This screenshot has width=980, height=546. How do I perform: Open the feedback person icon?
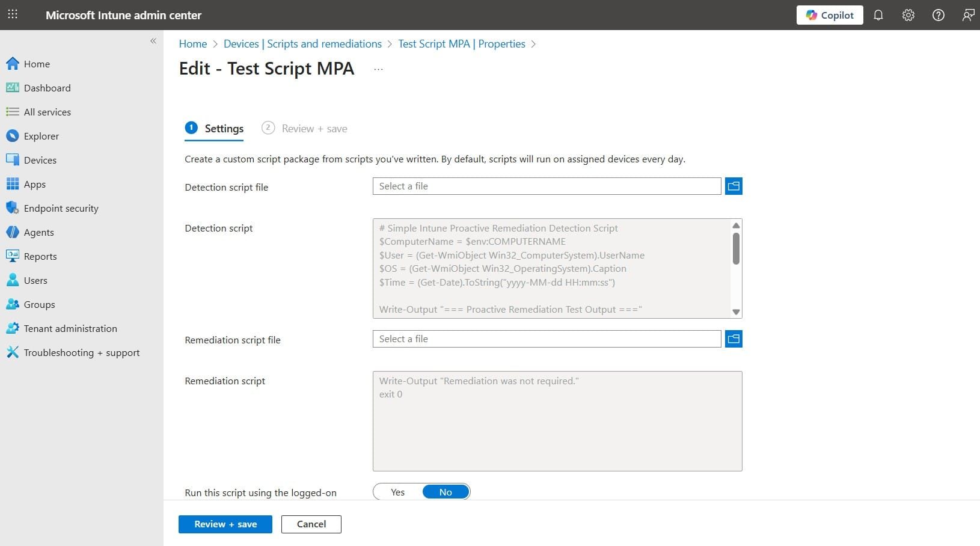(x=968, y=15)
